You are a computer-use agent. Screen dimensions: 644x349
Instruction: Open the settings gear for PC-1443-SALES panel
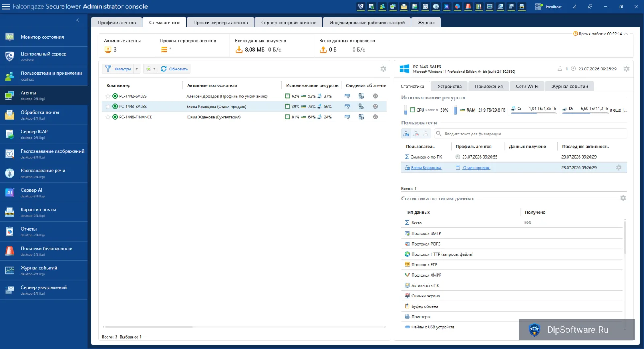pos(626,69)
